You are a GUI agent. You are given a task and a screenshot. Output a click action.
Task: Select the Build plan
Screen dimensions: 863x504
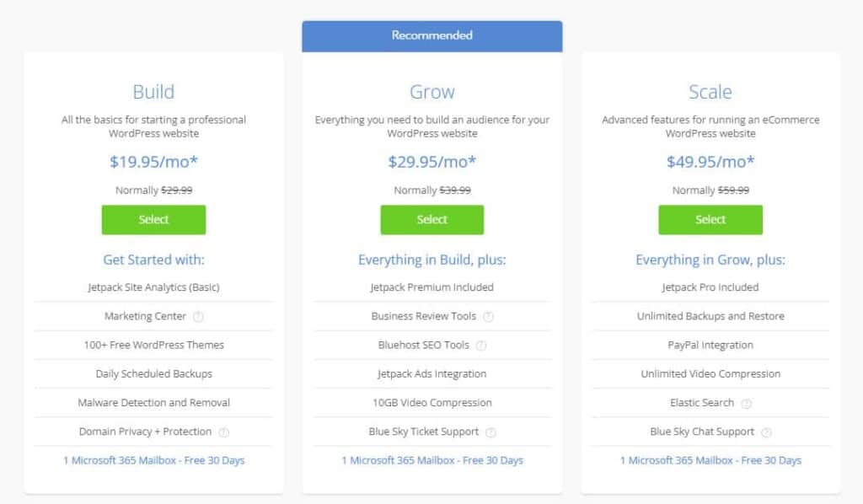click(153, 219)
